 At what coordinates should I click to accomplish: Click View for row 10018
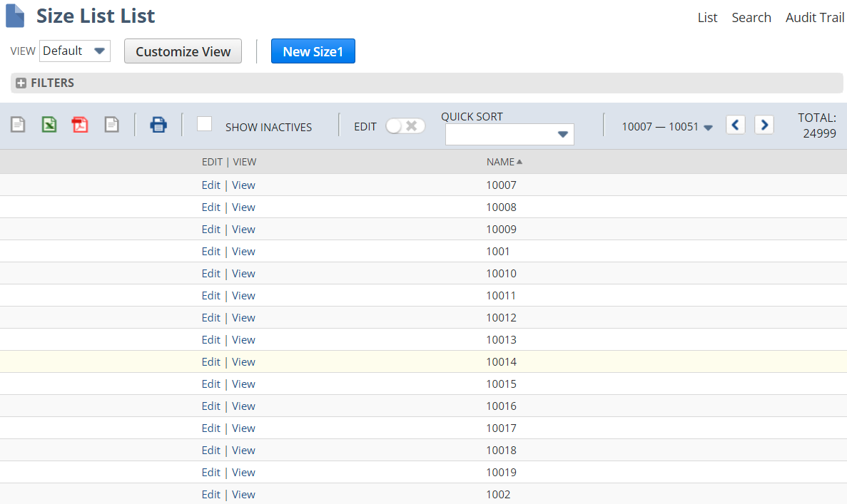coord(243,451)
